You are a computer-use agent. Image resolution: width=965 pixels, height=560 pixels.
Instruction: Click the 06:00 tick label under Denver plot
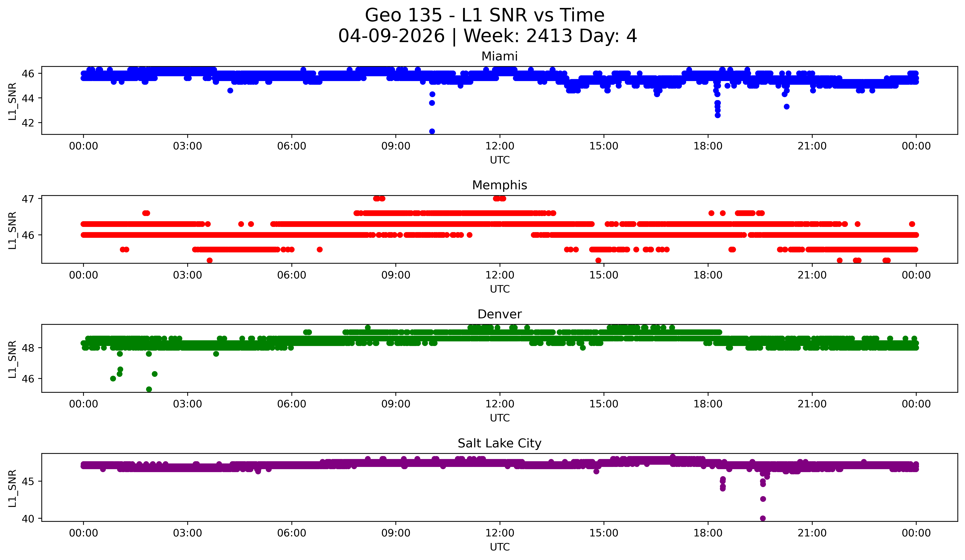tap(291, 404)
